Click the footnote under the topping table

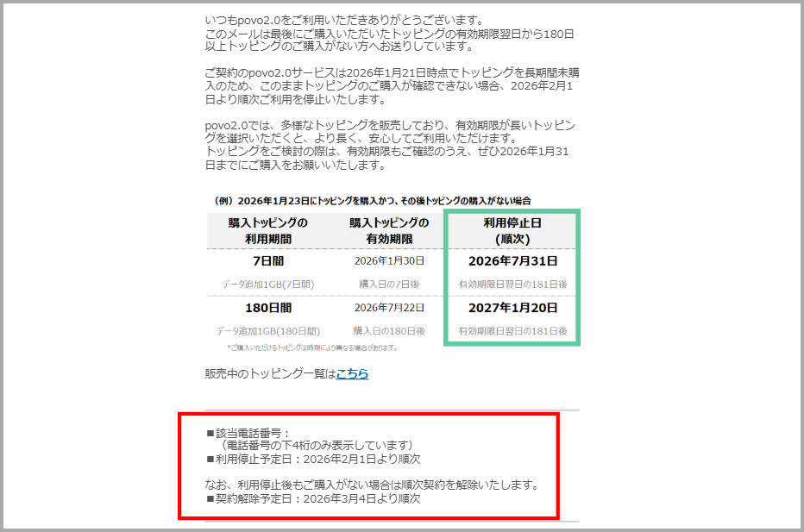point(311,347)
